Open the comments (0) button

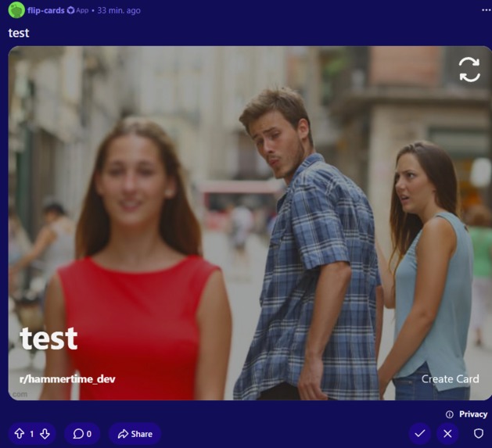tap(82, 434)
